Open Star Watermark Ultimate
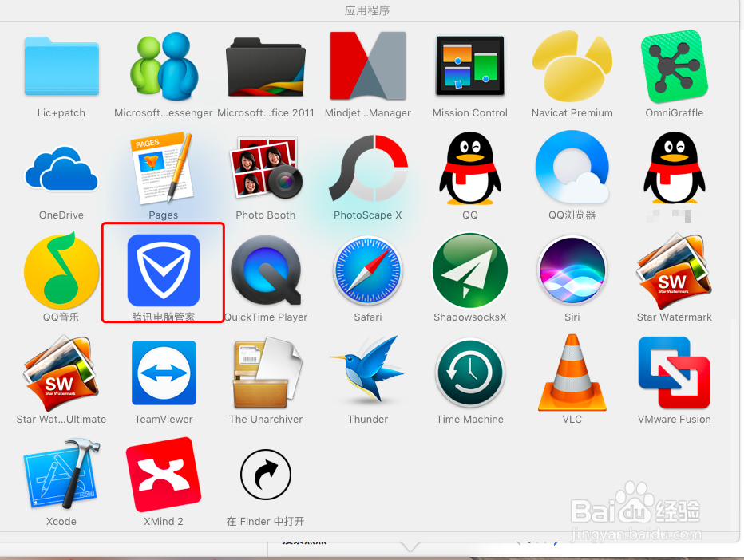The height and width of the screenshot is (560, 744). [61, 373]
